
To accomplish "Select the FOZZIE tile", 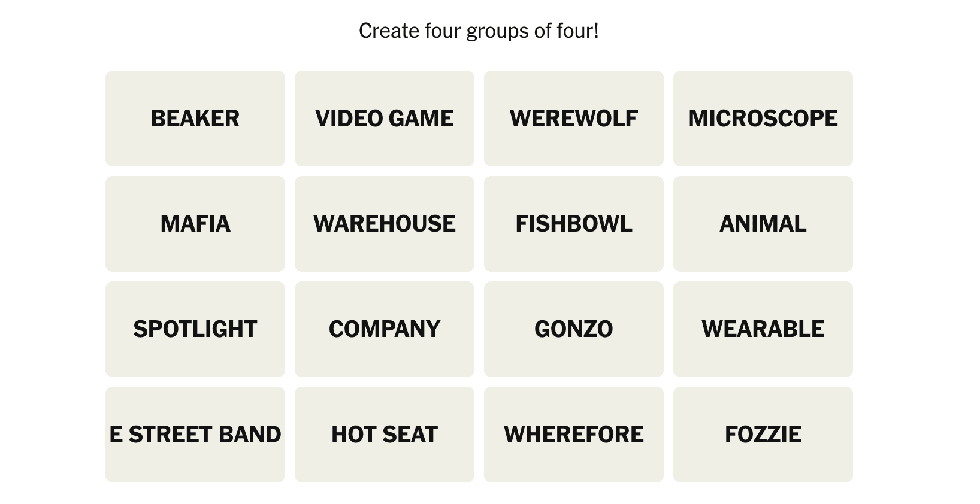I will click(763, 435).
